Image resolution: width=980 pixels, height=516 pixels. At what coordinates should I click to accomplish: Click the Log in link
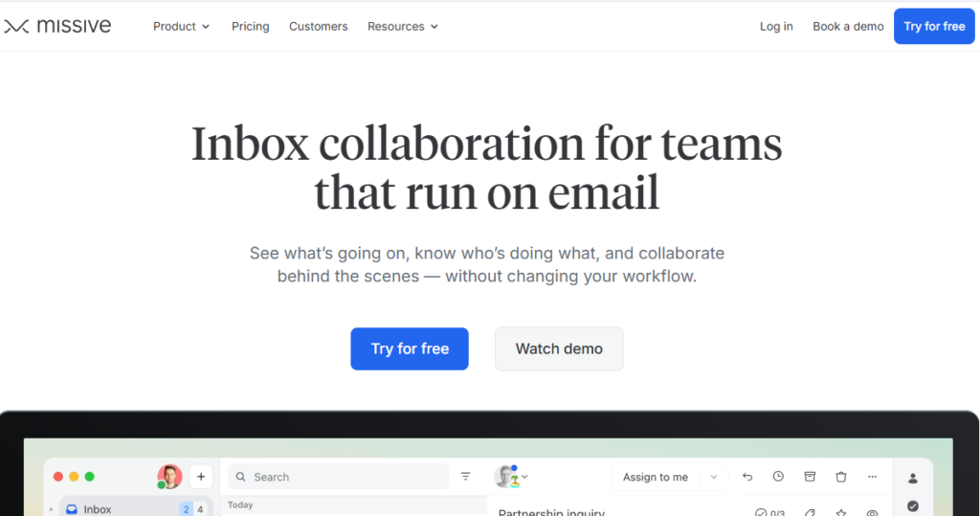(x=776, y=26)
